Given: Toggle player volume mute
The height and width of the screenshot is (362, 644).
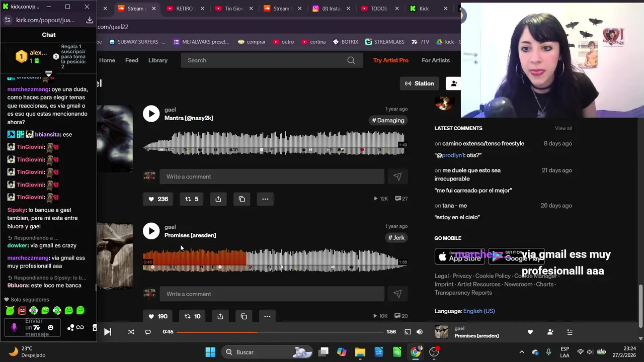Looking at the screenshot, I should click(420, 332).
